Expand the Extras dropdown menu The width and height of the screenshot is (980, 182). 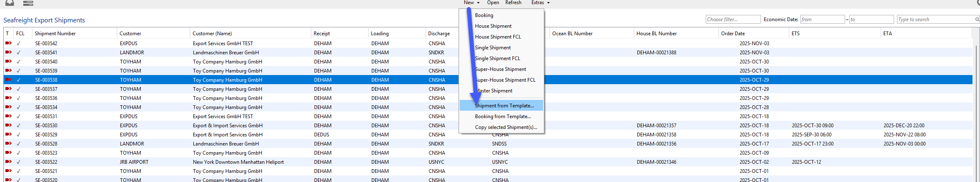pyautogui.click(x=540, y=2)
